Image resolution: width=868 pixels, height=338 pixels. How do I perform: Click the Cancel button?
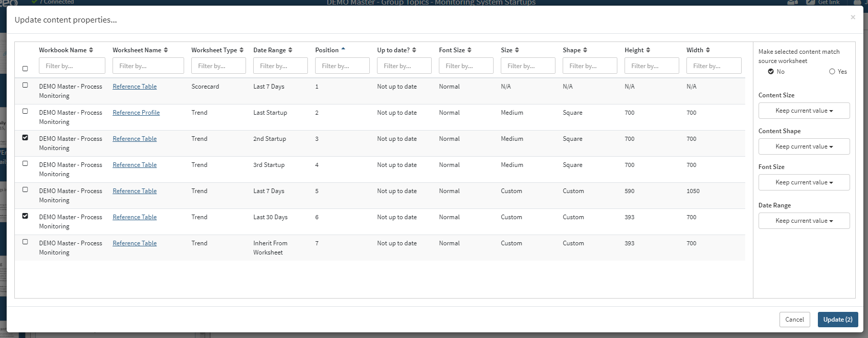pyautogui.click(x=794, y=320)
